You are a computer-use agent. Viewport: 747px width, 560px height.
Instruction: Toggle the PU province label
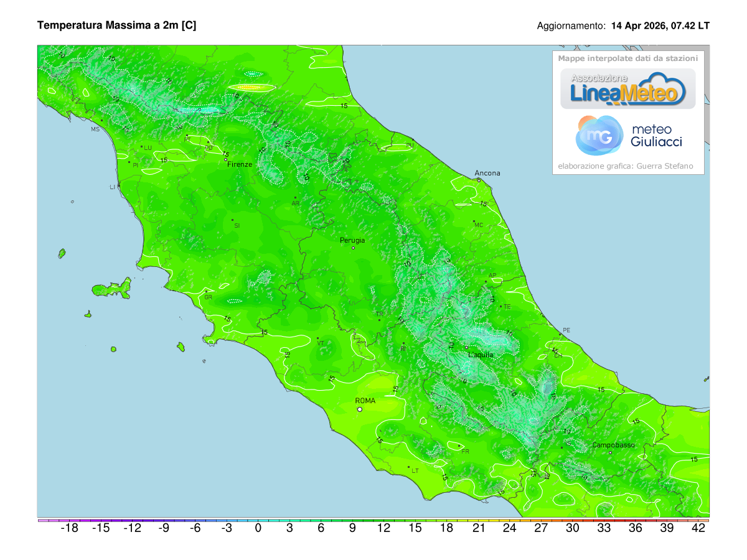410,144
